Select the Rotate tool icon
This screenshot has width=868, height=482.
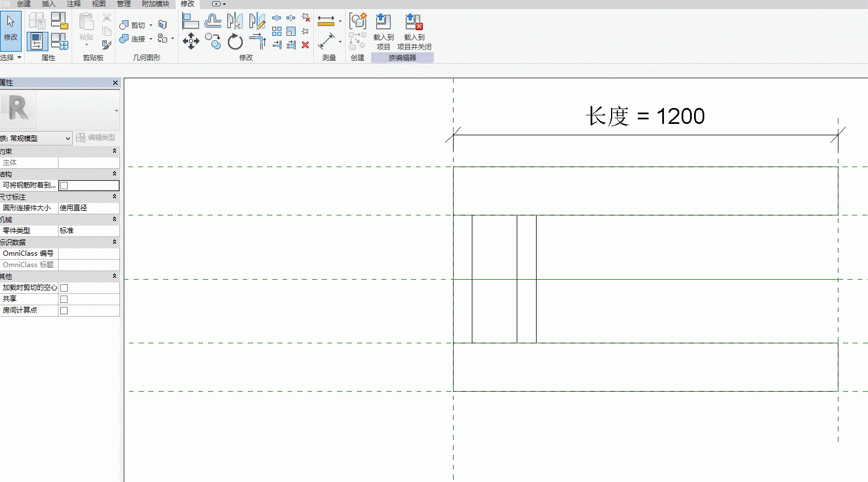pos(235,41)
